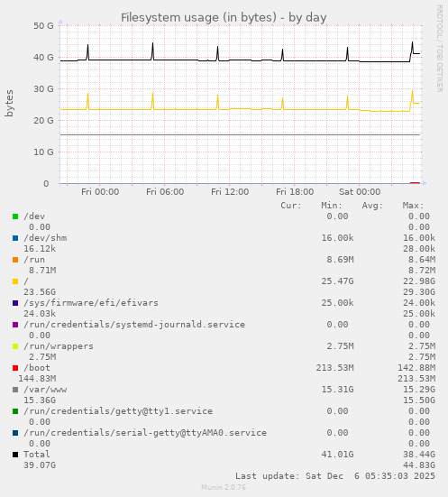Click the '38.44G' Total value
The width and height of the screenshot is (448, 497).
tap(419, 455)
